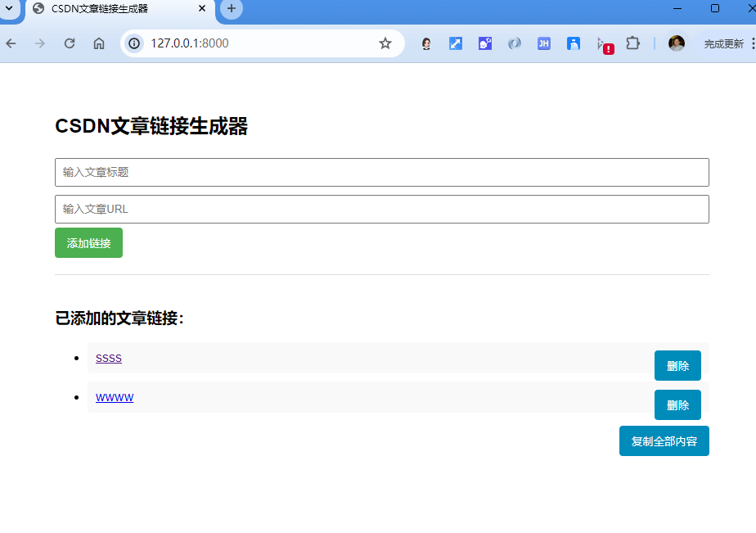
Task: Bookmark this page with the star icon
Action: point(385,43)
